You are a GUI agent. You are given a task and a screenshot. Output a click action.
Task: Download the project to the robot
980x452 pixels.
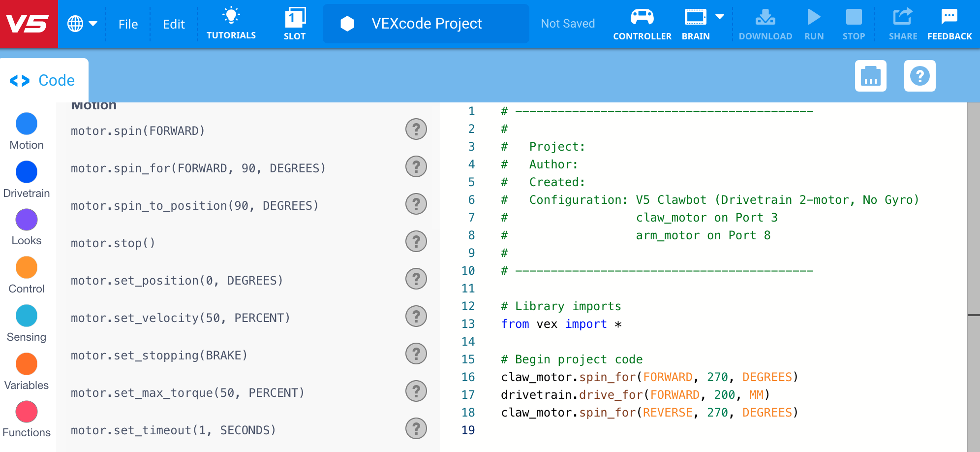pyautogui.click(x=766, y=22)
